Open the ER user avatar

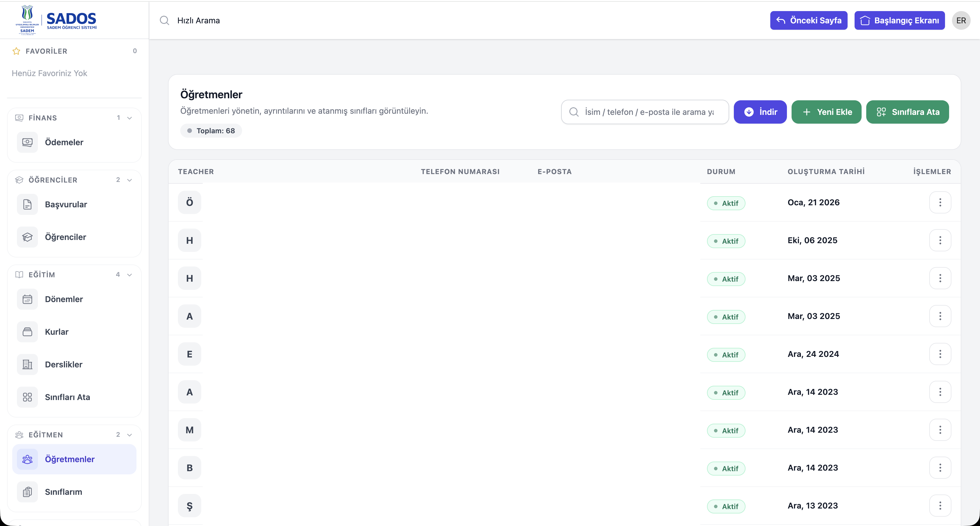pos(961,20)
